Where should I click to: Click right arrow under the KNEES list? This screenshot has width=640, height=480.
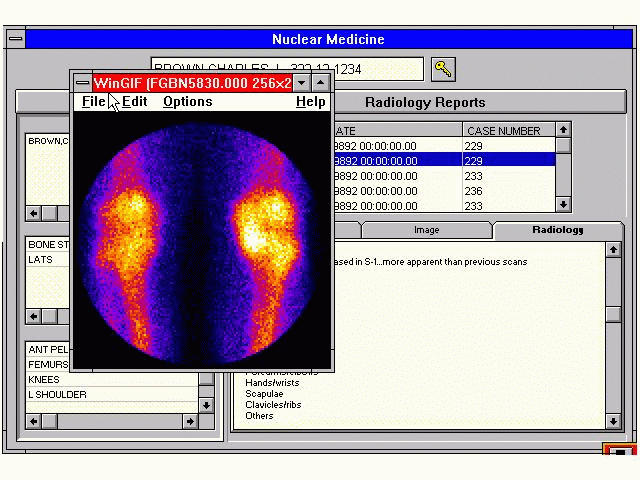tap(190, 421)
